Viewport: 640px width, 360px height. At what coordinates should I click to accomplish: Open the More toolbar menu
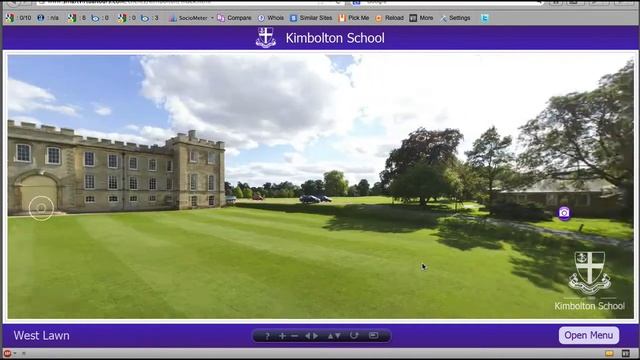[421, 18]
